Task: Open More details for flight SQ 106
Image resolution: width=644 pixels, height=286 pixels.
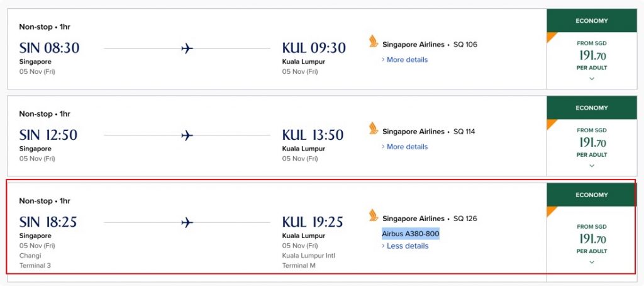Action: click(x=404, y=60)
